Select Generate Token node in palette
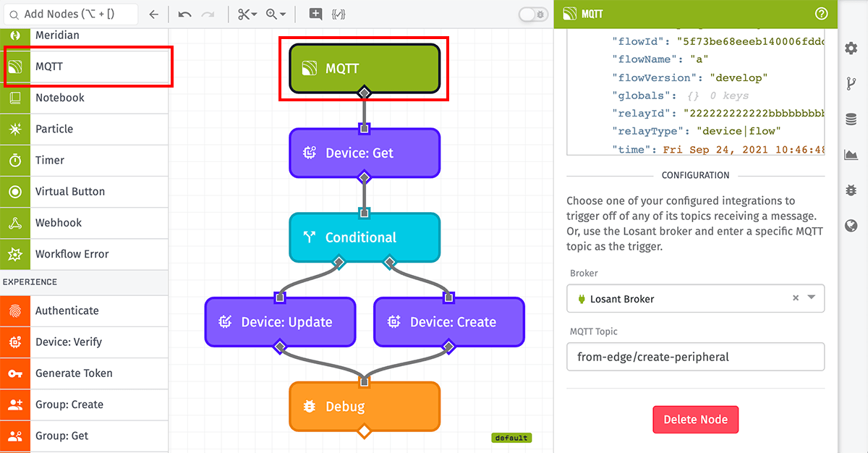 click(x=84, y=373)
